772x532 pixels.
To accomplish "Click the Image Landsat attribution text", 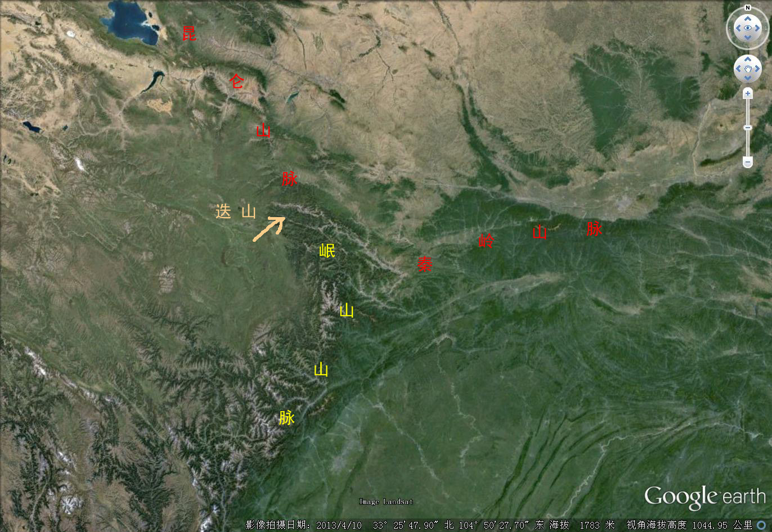I will click(x=386, y=502).
